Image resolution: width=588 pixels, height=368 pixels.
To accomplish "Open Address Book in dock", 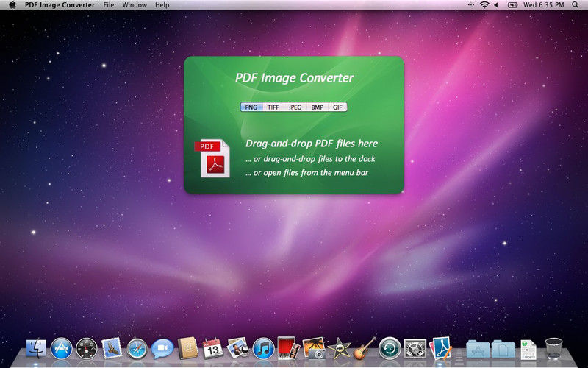I will [188, 348].
